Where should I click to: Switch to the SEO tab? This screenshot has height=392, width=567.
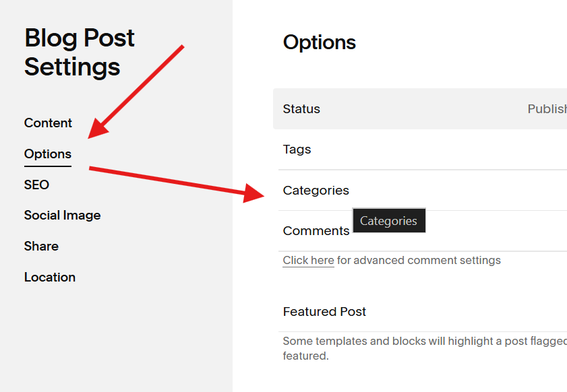(36, 185)
